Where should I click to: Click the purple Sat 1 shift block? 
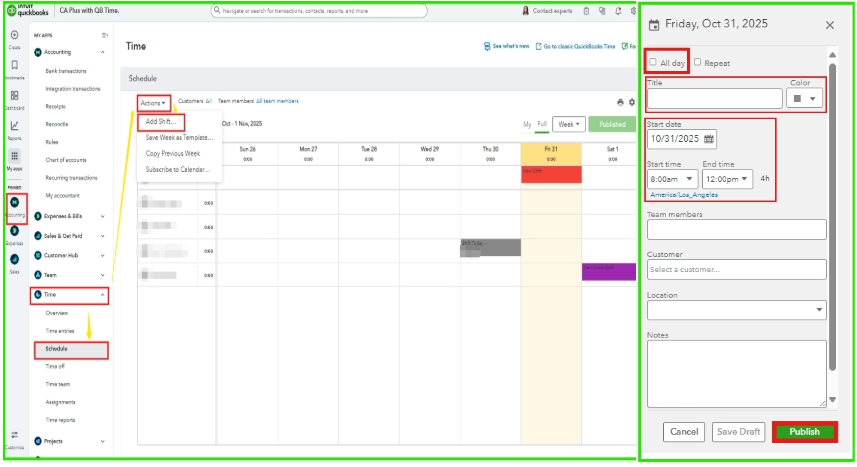pos(609,272)
